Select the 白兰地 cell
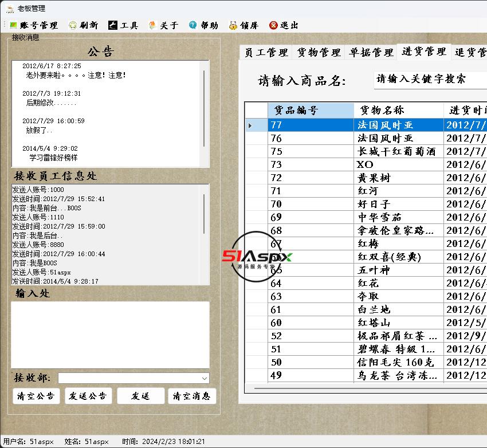The width and height of the screenshot is (487, 448). point(399,309)
